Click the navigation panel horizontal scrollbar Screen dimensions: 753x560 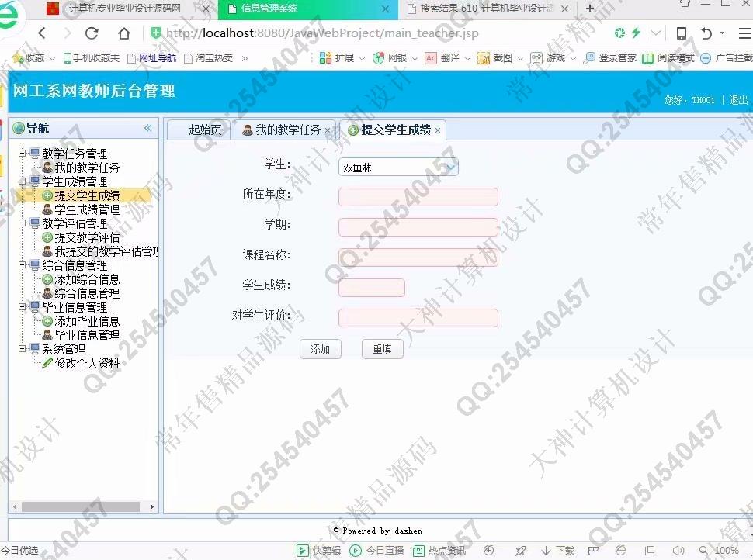click(80, 506)
